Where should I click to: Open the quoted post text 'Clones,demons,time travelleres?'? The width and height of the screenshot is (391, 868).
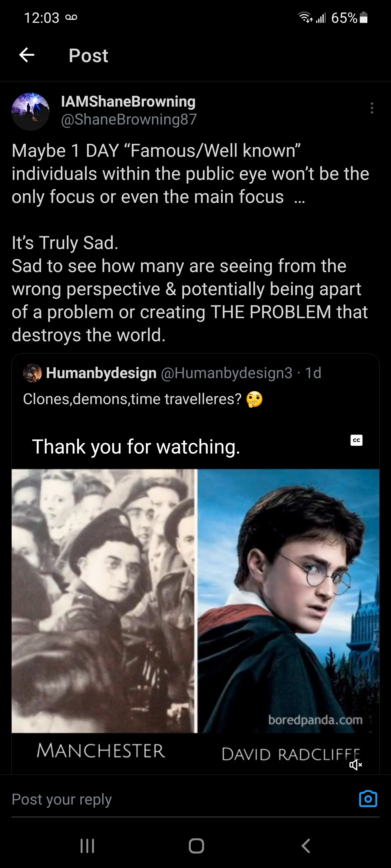point(132,399)
